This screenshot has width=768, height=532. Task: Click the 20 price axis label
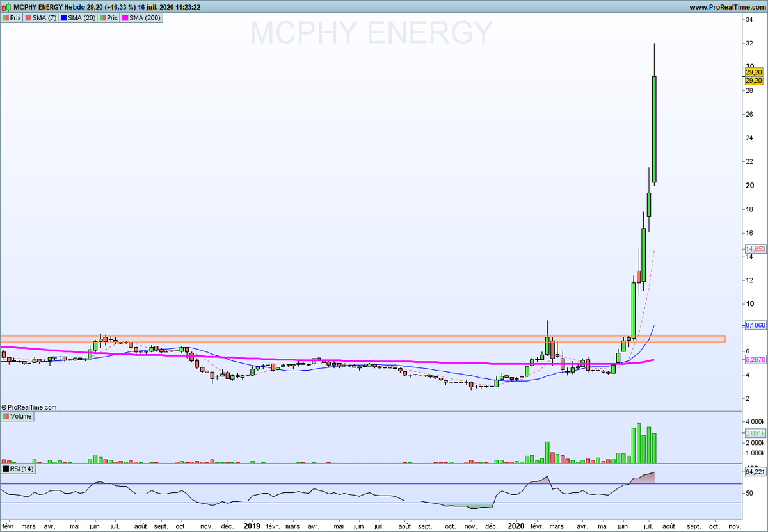[x=748, y=186]
